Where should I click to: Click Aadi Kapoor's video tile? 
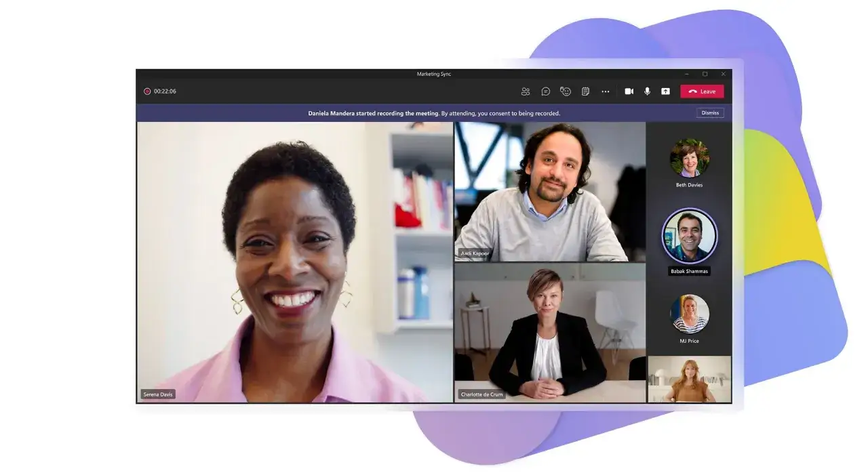[x=550, y=191]
